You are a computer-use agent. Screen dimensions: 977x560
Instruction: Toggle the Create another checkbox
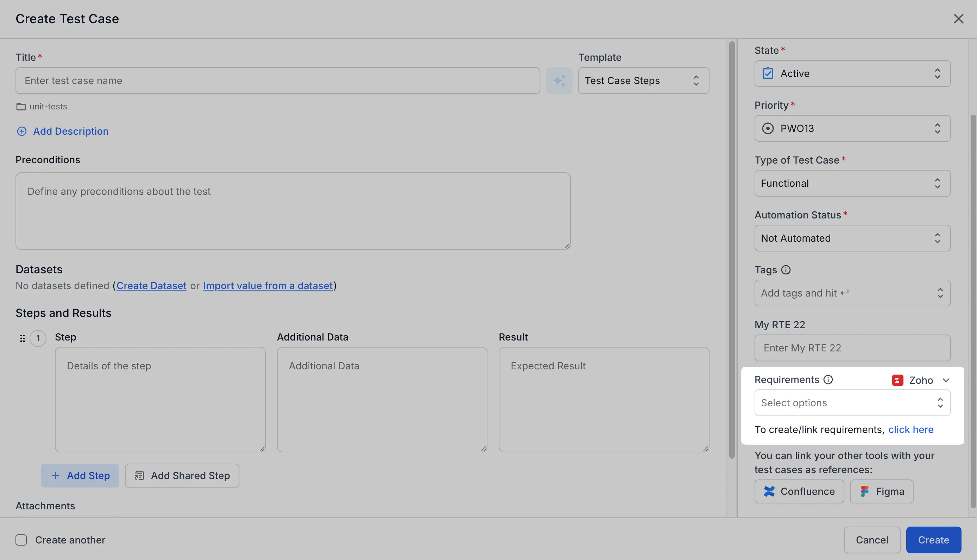21,540
